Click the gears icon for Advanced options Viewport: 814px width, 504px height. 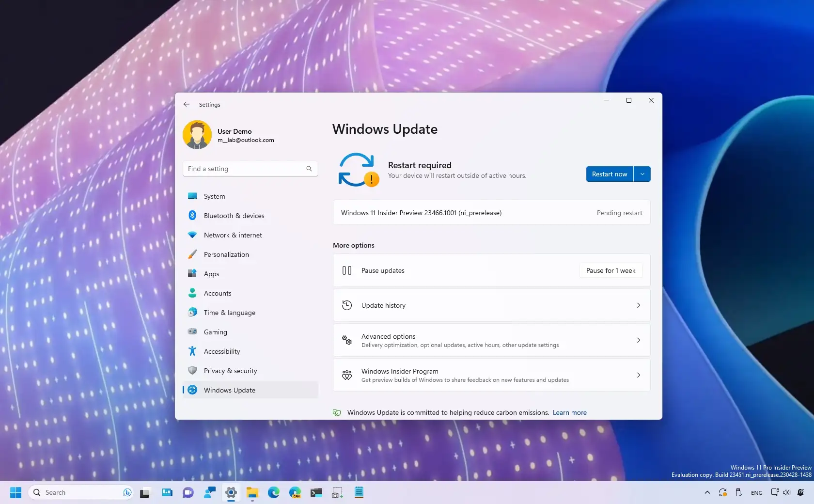point(347,340)
